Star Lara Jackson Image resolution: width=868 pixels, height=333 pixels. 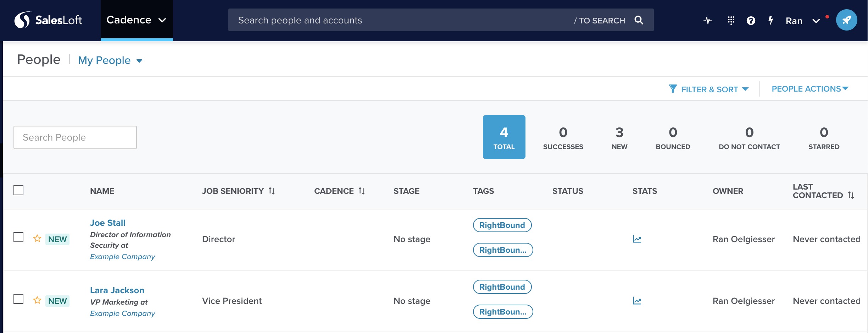click(x=37, y=300)
